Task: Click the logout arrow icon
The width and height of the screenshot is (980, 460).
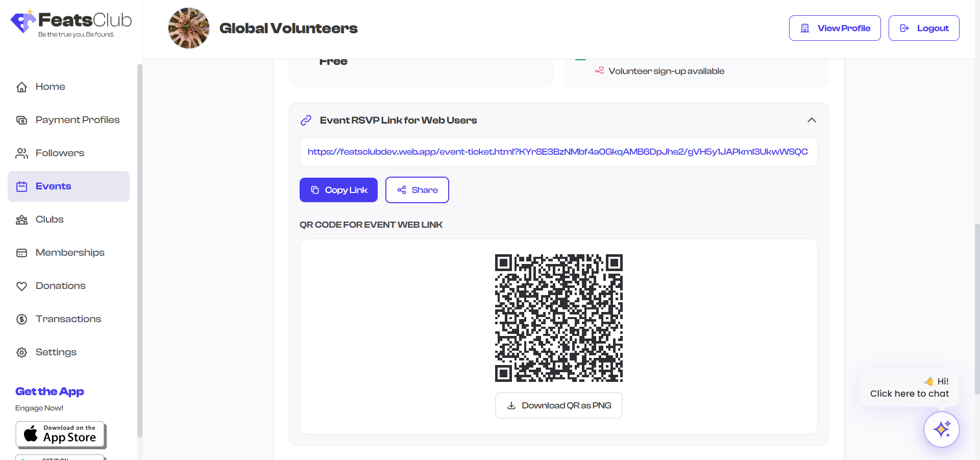Action: 904,29
